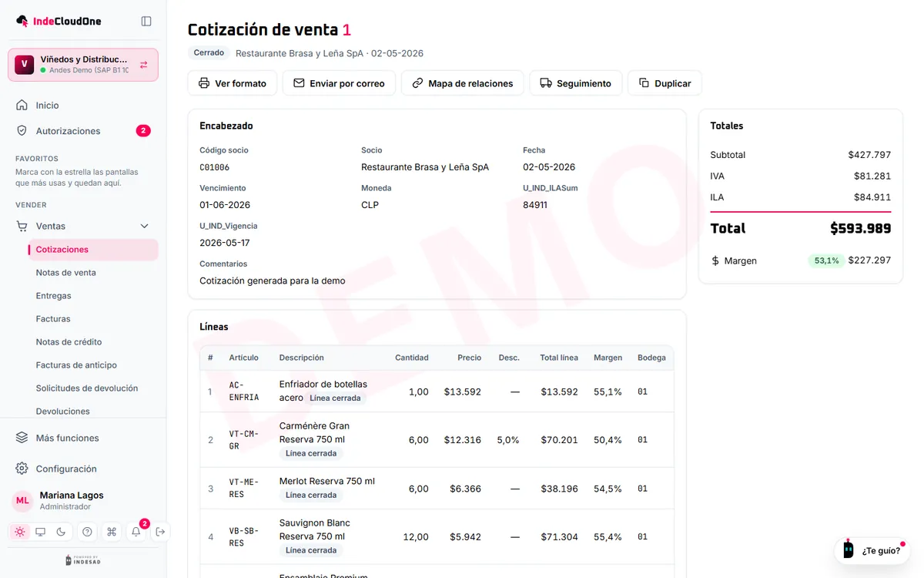Click the robot icon in ¿Te guío?

point(849,549)
